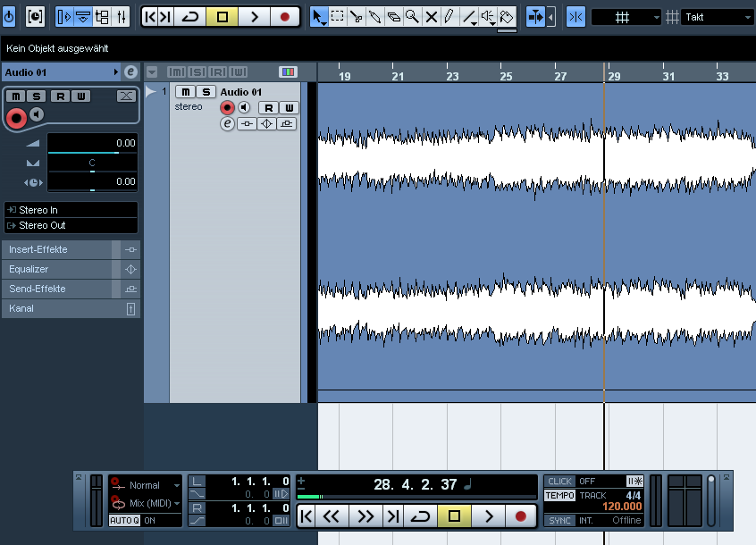
Task: Toggle Autoscroll in the top toolbar
Action: pos(535,17)
